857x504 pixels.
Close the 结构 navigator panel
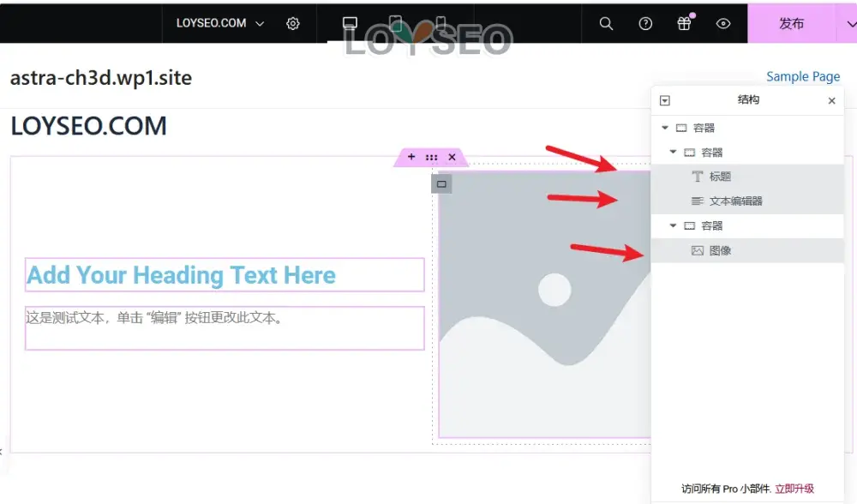(831, 100)
